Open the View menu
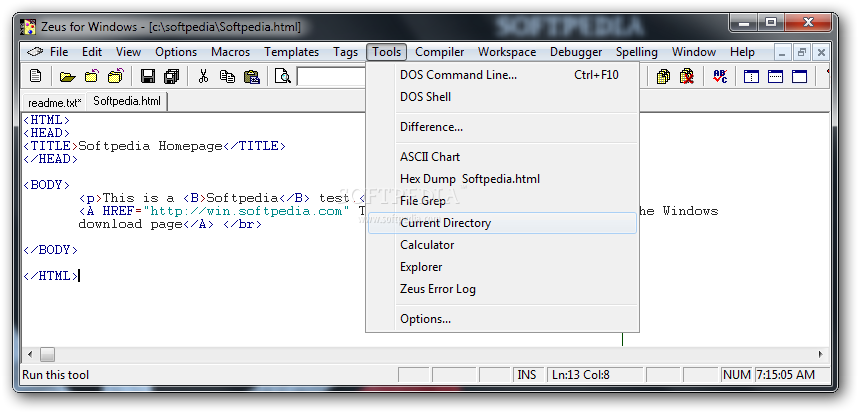The width and height of the screenshot is (859, 413). coord(128,52)
